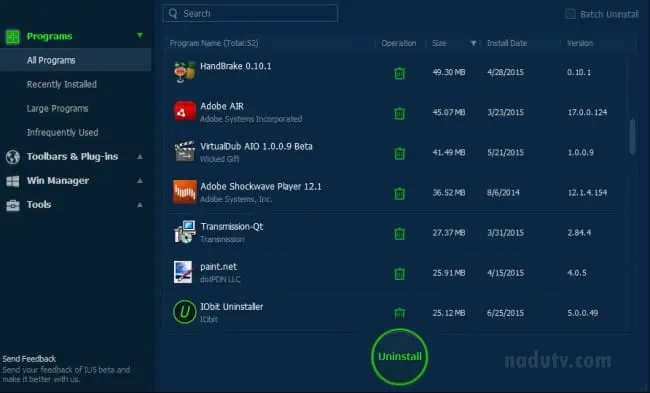Click the Win Manager windows logo icon

pyautogui.click(x=12, y=181)
